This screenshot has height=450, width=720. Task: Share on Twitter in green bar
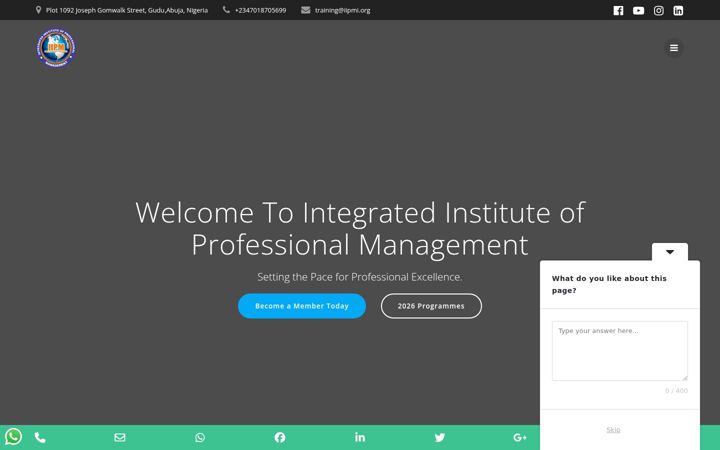point(440,438)
